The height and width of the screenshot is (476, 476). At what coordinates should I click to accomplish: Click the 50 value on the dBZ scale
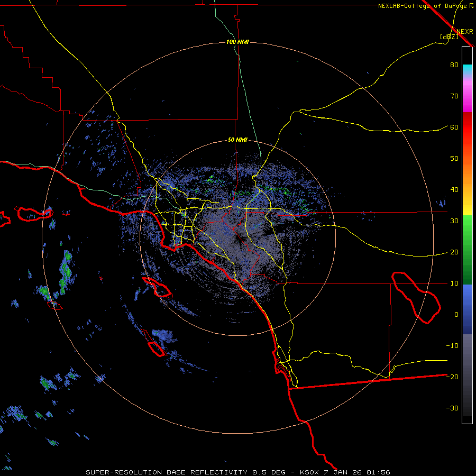tap(454, 159)
